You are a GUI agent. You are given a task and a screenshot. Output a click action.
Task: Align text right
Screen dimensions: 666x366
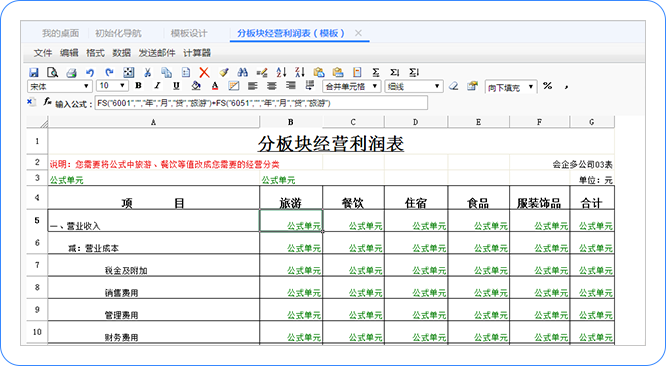click(291, 86)
